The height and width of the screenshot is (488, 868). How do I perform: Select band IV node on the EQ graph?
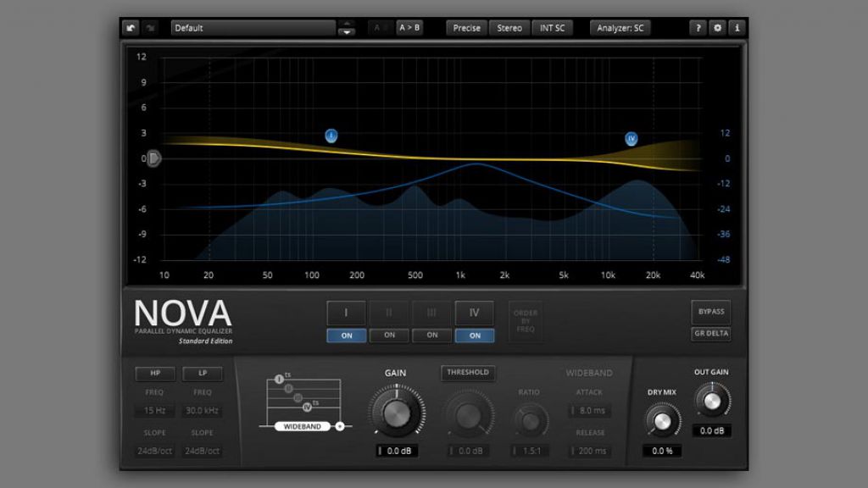tap(631, 139)
